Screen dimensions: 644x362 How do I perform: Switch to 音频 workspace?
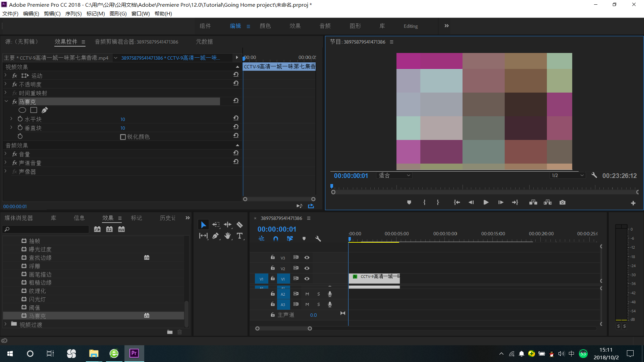(325, 26)
